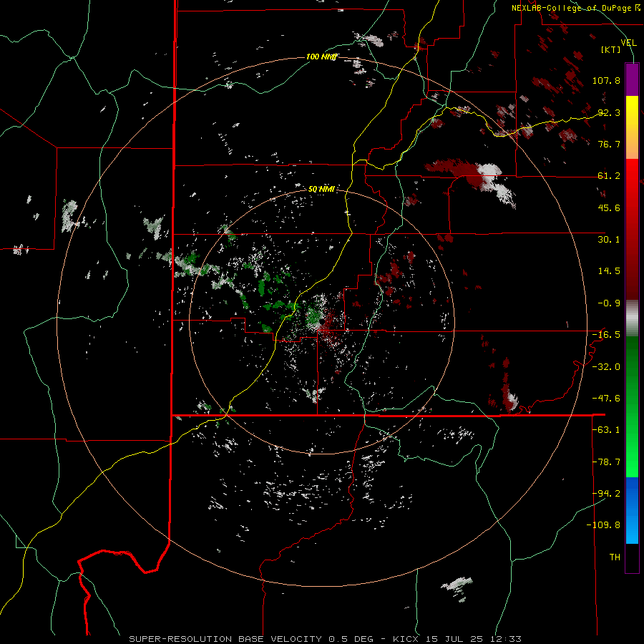Screen dimensions: 644x644
Task: Pick the purple segment of the color bar
Action: 632,79
